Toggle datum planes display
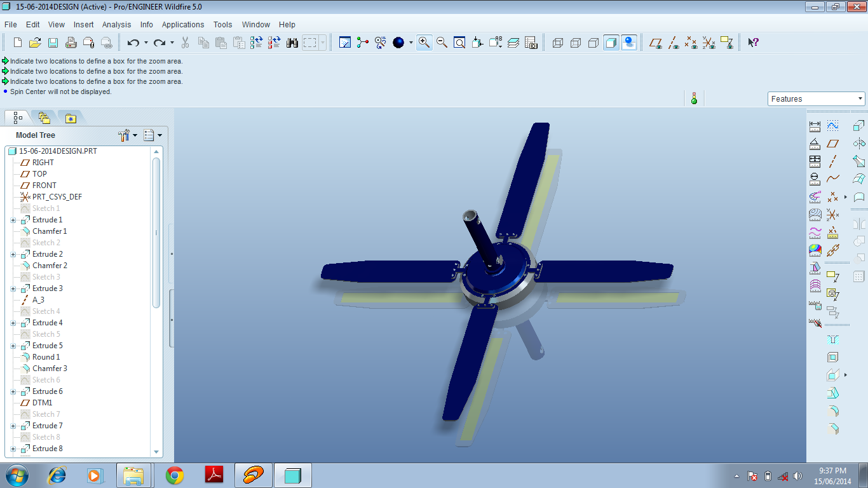Viewport: 868px width, 488px height. click(x=656, y=43)
